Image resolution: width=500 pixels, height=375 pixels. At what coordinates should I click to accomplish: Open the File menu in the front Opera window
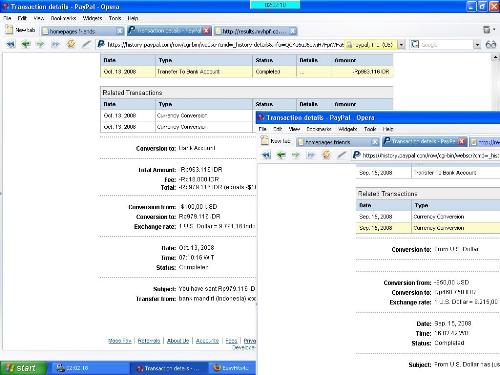pos(263,129)
